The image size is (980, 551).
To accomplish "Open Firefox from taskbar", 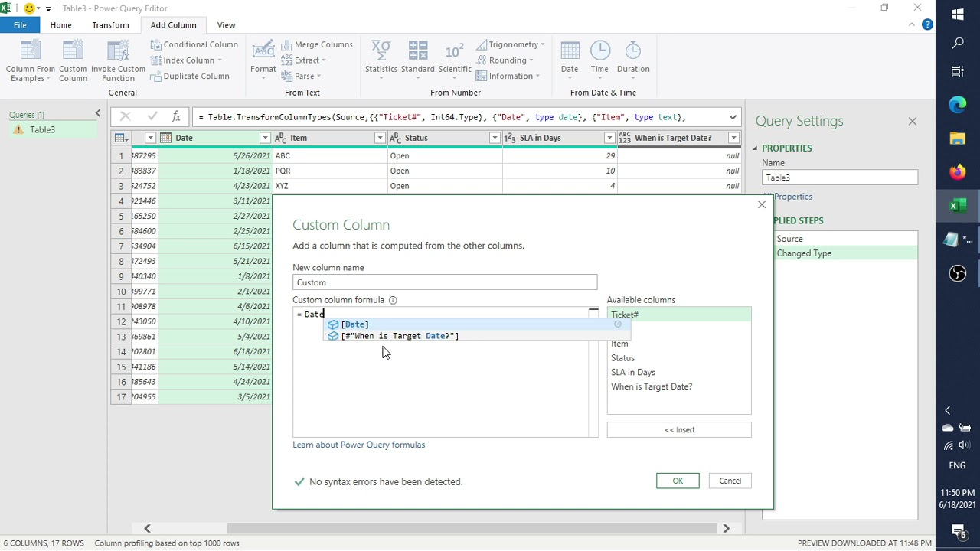I will (x=958, y=172).
